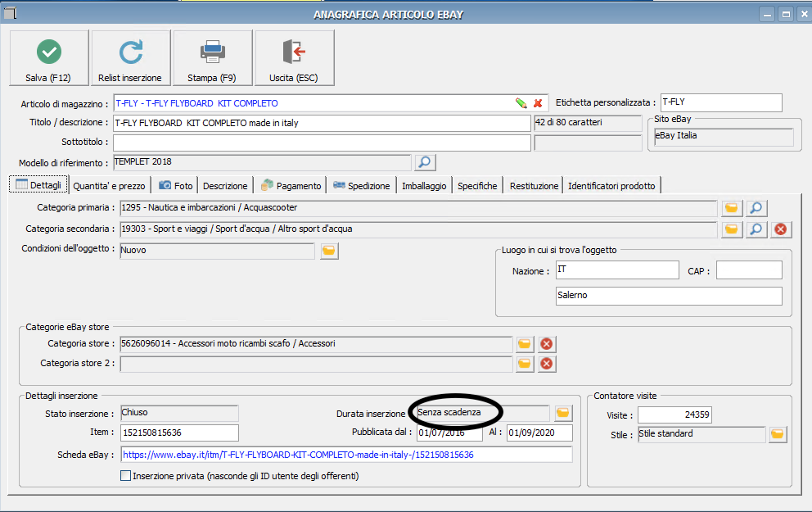This screenshot has width=812, height=512.
Task: Click the Titolo / descrizione field
Action: (x=323, y=124)
